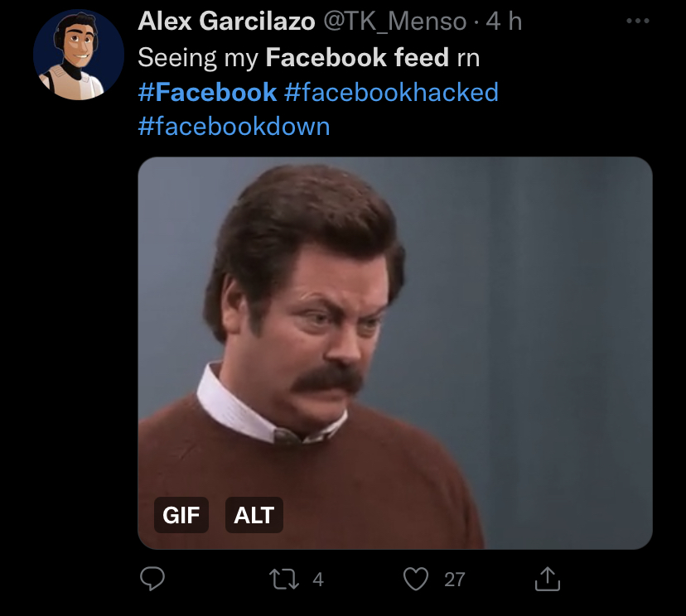Click the GIF badge on the media
Image resolution: width=686 pixels, height=616 pixels.
point(181,515)
